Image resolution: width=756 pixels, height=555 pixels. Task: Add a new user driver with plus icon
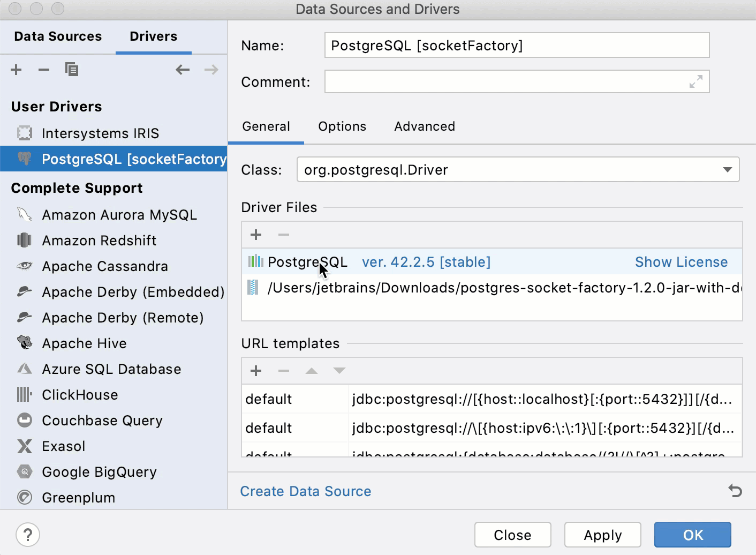coord(16,70)
